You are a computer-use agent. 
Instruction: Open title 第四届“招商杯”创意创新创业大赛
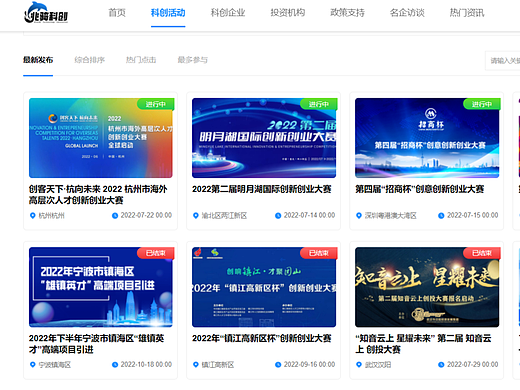(420, 189)
